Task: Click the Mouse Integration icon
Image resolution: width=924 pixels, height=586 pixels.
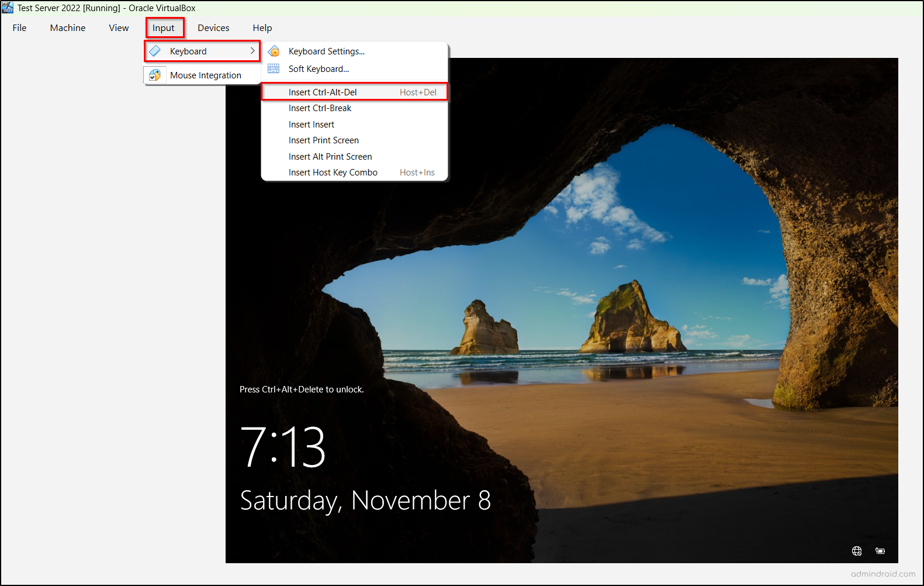Action: point(155,75)
